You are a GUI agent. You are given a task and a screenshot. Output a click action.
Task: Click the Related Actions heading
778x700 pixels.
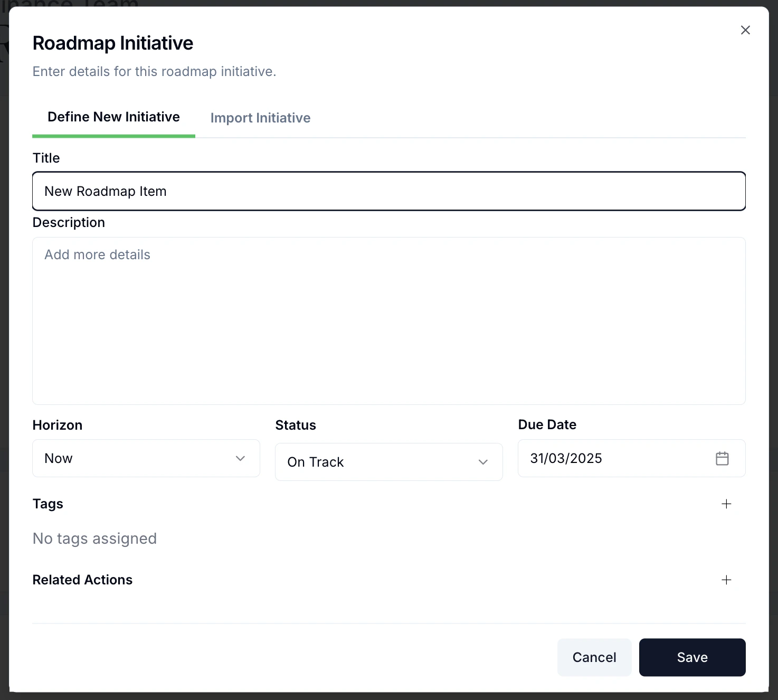82,580
